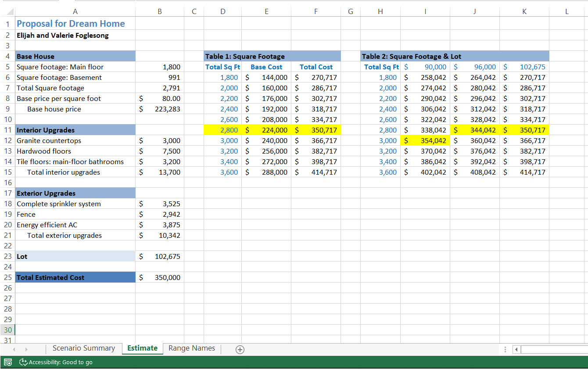Click the horizontal scrollbar left arrow

pos(516,349)
